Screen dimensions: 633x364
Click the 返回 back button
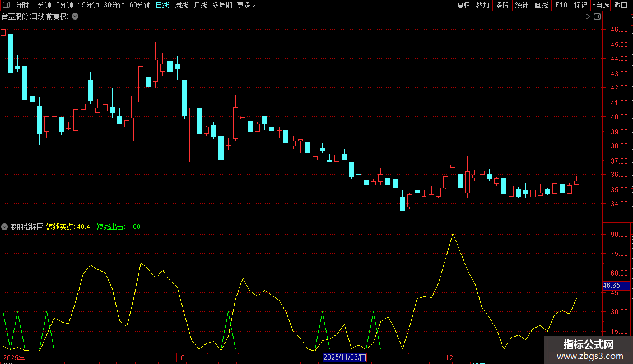pyautogui.click(x=621, y=5)
